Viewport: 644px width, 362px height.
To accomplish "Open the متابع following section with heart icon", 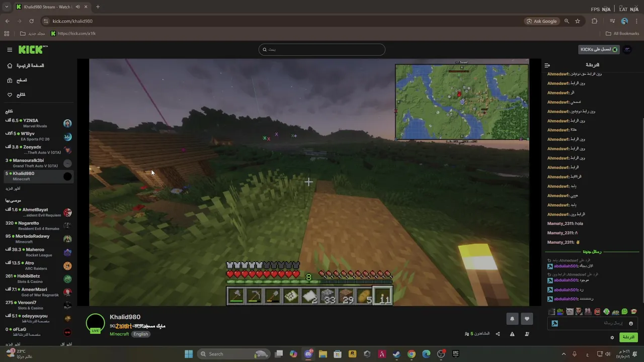I will pos(16,95).
